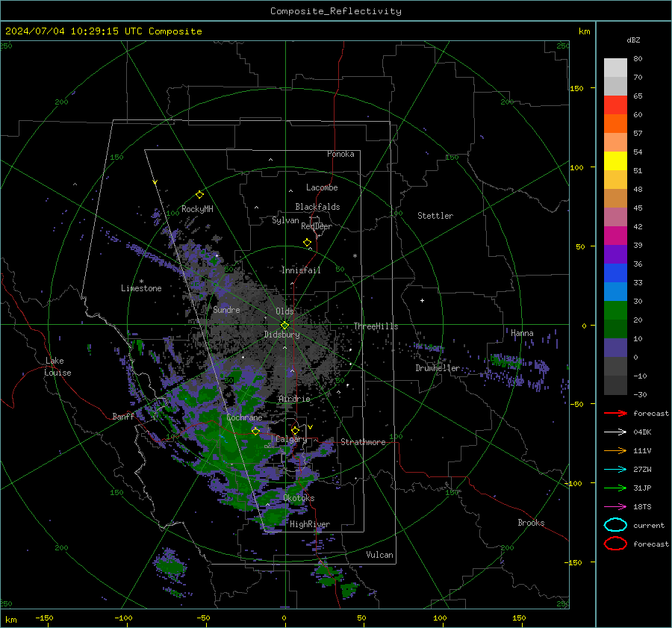The height and width of the screenshot is (628, 672).
Task: Click the Hanna town label
Action: 522,333
